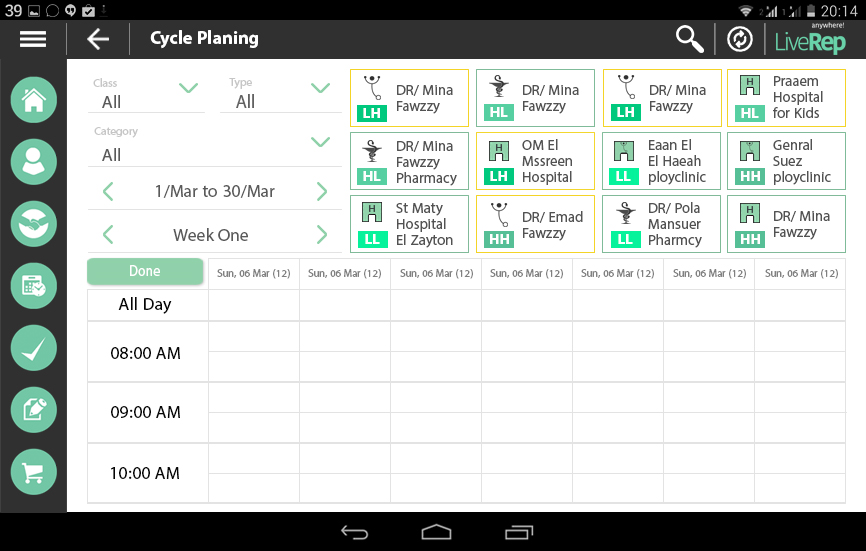Select the Genral Suez ployclinic card

coord(786,161)
